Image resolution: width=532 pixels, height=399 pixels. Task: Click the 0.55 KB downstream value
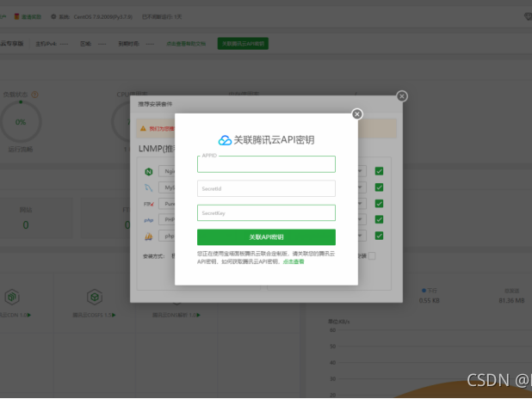[430, 300]
